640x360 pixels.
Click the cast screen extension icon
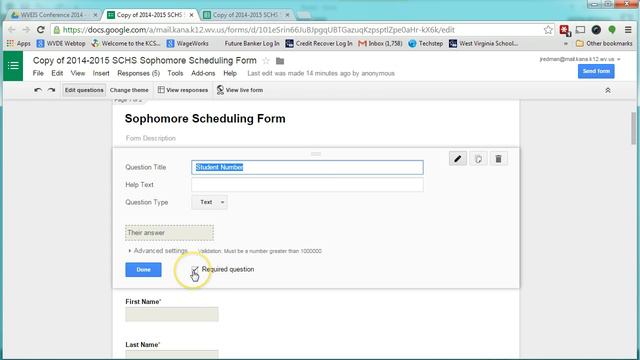(x=580, y=30)
